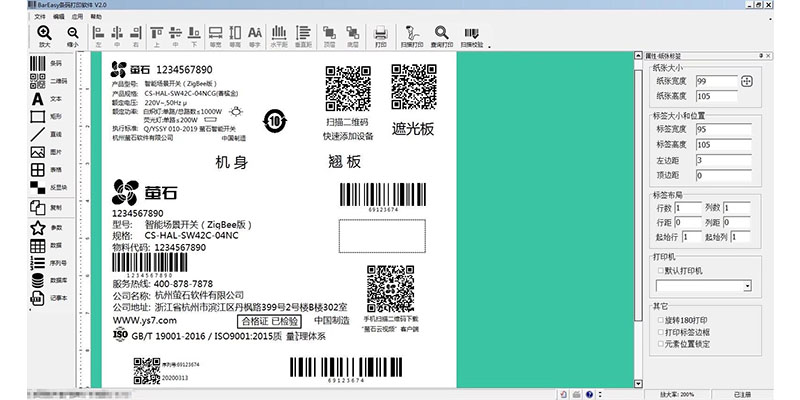The image size is (800, 400).
Task: Click the 标签宽度 input field
Action: coord(723,130)
